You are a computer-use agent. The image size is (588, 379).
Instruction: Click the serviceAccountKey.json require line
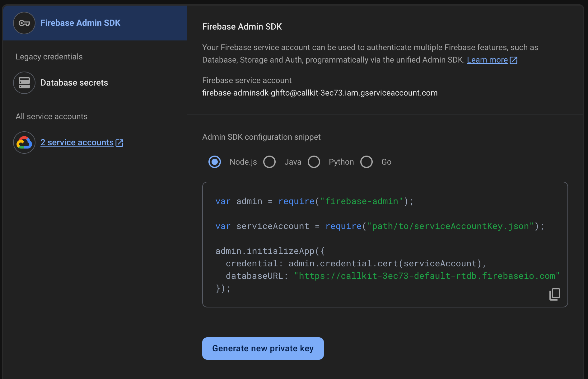click(x=380, y=226)
